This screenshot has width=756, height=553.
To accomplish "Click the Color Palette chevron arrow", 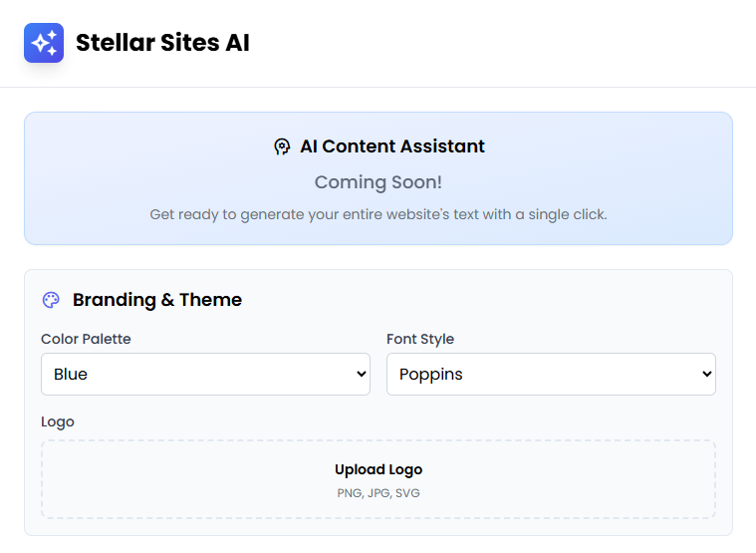I will point(362,374).
